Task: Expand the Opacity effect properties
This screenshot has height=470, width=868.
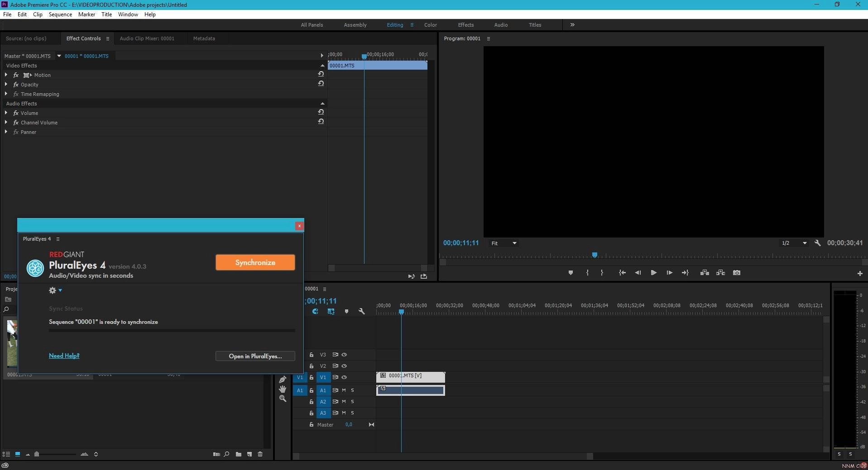Action: point(6,84)
